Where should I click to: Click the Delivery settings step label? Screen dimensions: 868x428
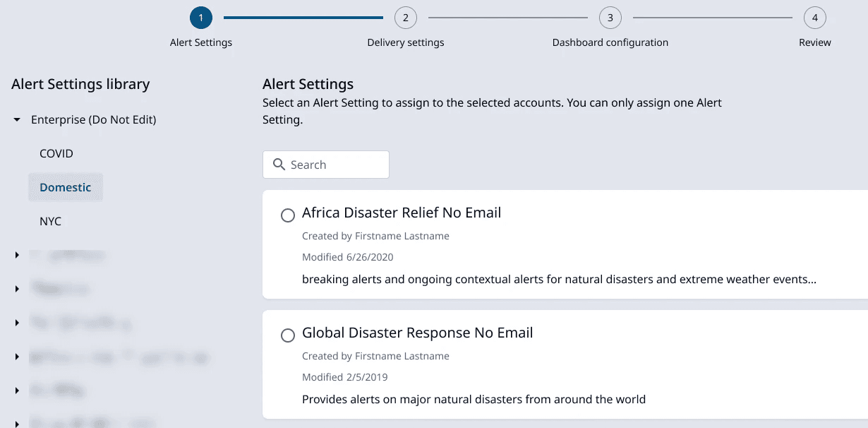pyautogui.click(x=406, y=42)
